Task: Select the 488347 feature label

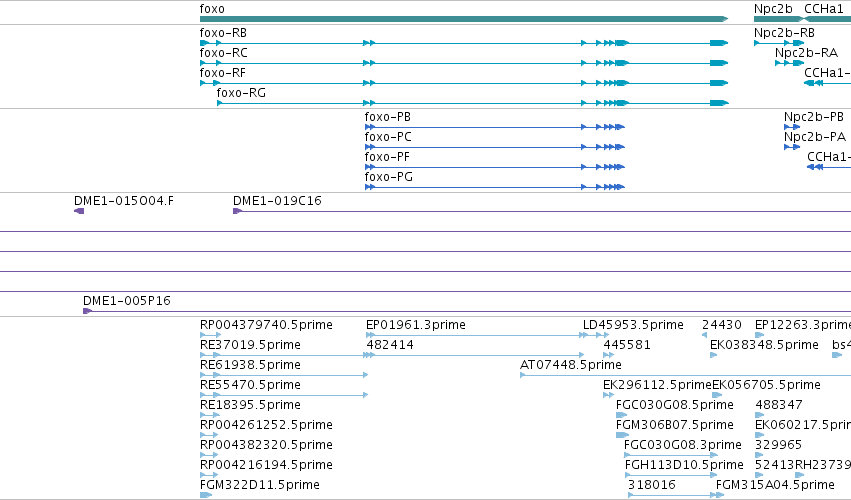Action: pos(779,405)
